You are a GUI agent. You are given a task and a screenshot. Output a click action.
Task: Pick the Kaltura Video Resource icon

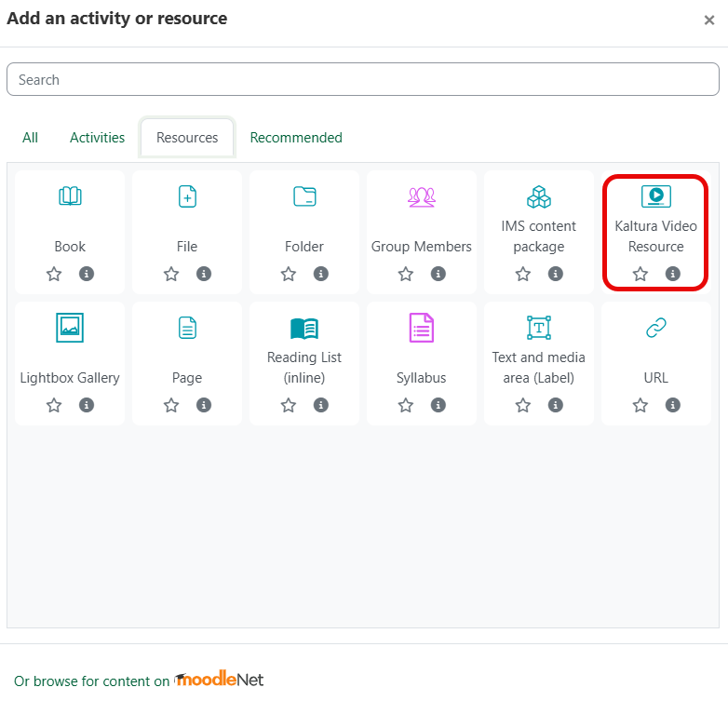tap(655, 195)
